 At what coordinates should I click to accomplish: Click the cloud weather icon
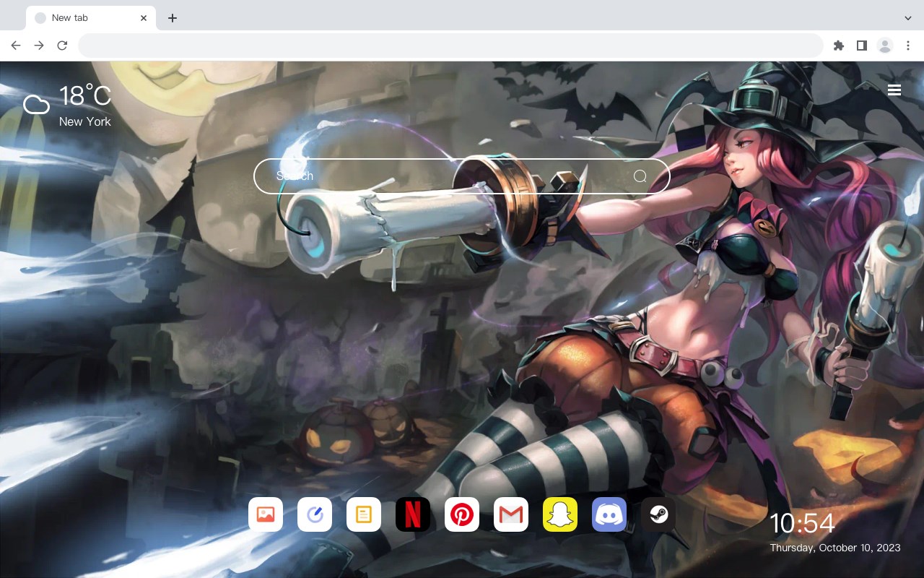[x=36, y=105]
